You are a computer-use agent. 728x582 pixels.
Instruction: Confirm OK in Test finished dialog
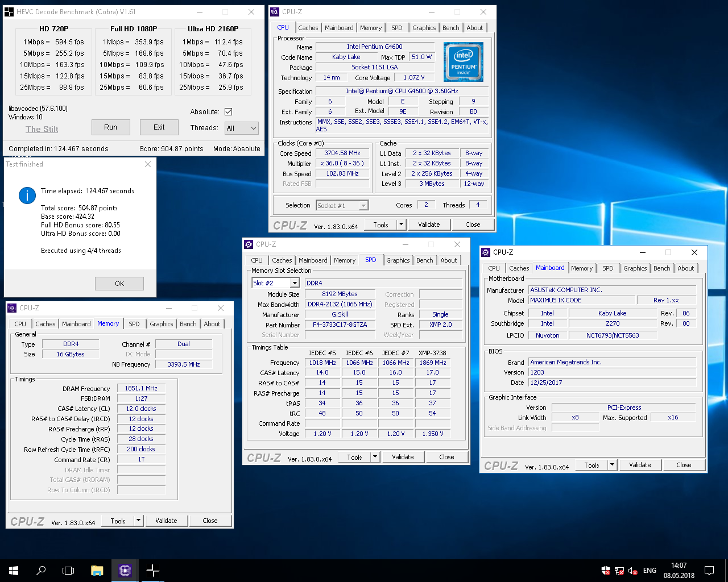(x=119, y=284)
